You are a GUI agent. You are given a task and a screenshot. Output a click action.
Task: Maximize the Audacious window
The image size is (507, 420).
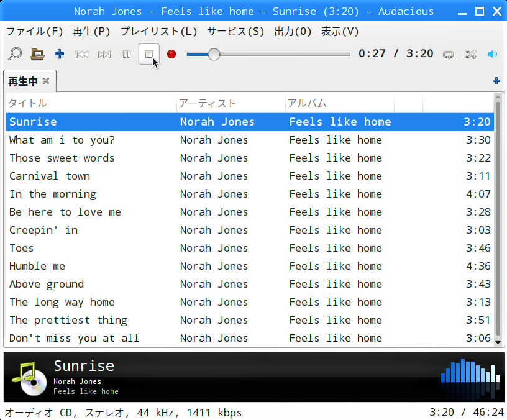pyautogui.click(x=480, y=12)
